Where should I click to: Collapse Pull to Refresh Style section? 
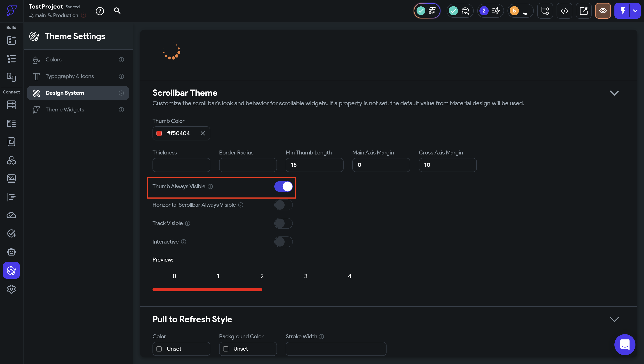tap(614, 319)
